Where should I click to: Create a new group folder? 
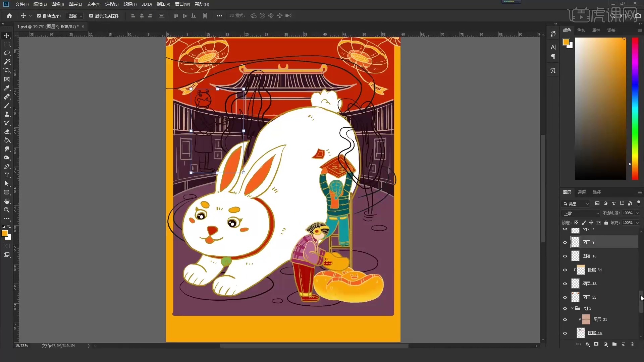tap(614, 344)
